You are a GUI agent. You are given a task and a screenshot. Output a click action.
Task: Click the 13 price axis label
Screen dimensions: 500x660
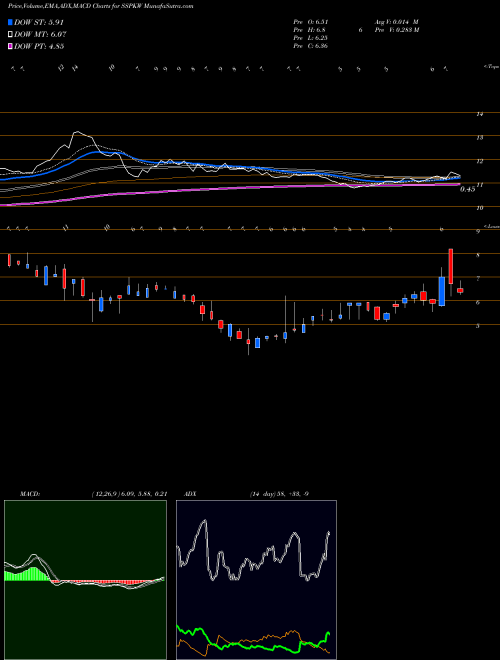click(479, 137)
